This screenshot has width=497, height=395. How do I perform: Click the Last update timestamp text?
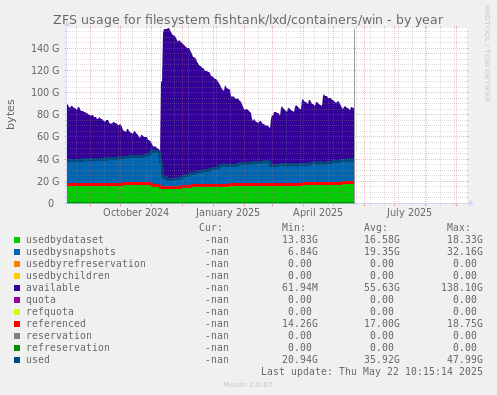click(x=372, y=372)
